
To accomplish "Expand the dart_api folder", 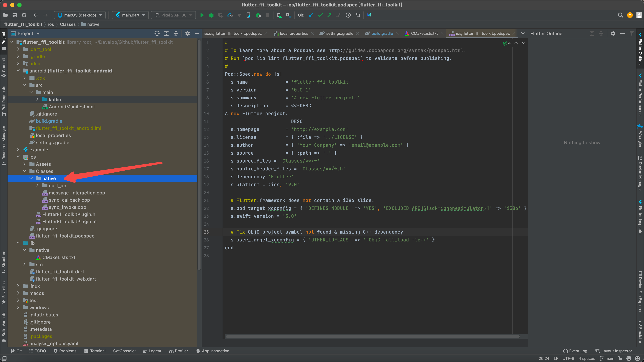I will [x=38, y=185].
